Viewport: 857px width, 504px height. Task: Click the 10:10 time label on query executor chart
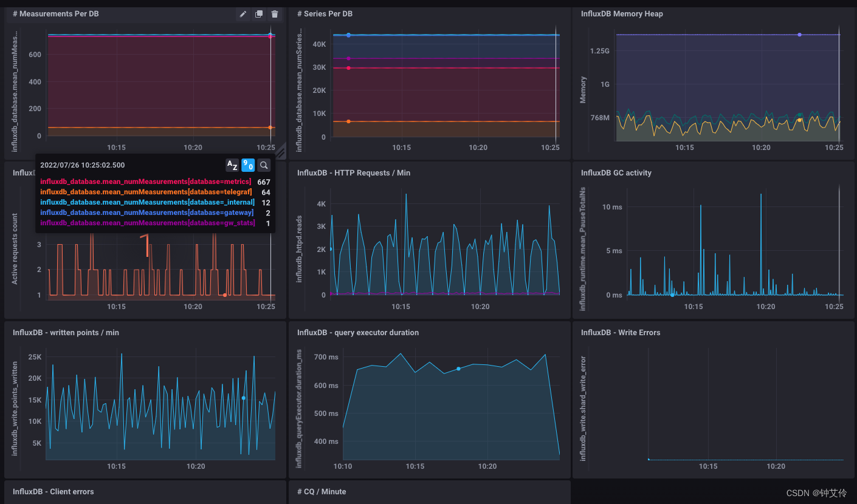pyautogui.click(x=343, y=466)
